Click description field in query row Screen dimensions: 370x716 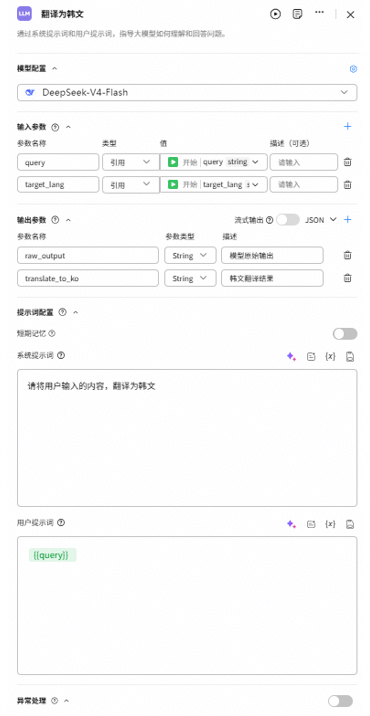pyautogui.click(x=304, y=162)
